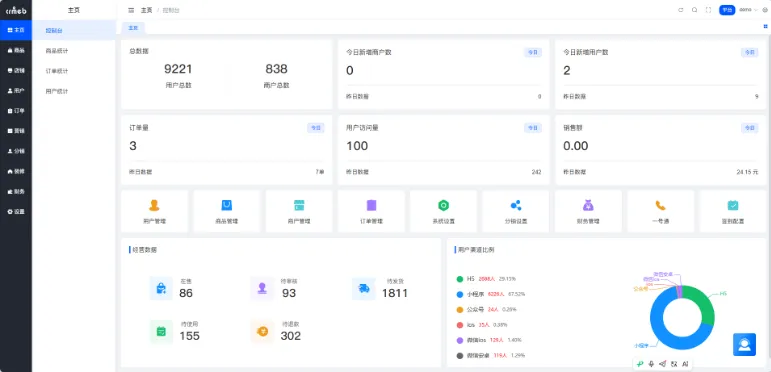Viewport: 771px width, 372px height.
Task: Open the 一号通 phone shortcut
Action: 660,211
